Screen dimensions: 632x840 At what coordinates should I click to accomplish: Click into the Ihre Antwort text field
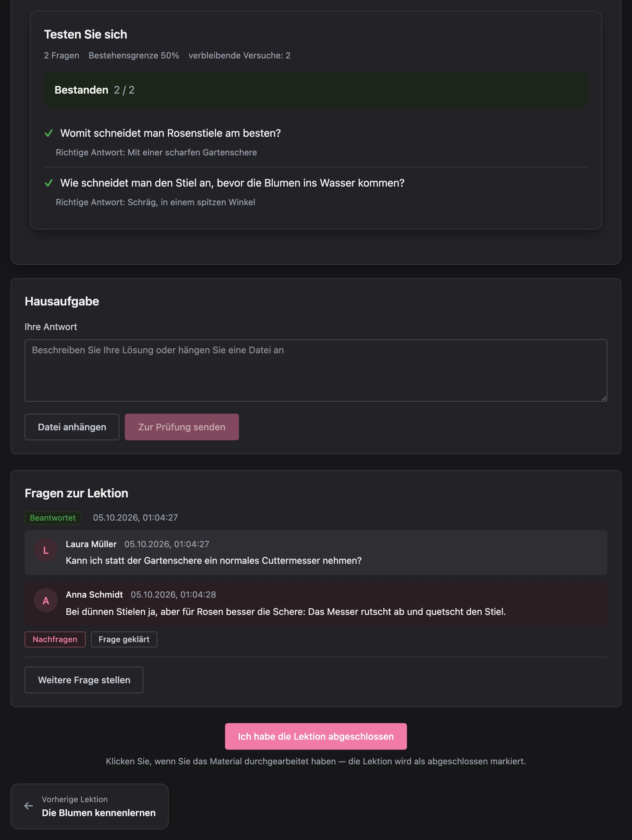click(316, 371)
